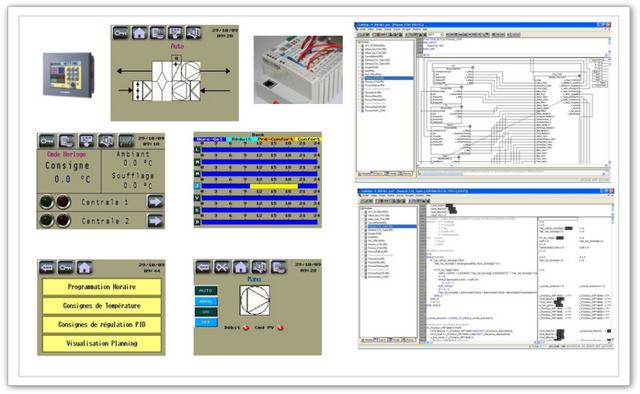This screenshot has height=394, width=640.
Task: Click the pump symbol on the Manu screen
Action: [x=255, y=300]
